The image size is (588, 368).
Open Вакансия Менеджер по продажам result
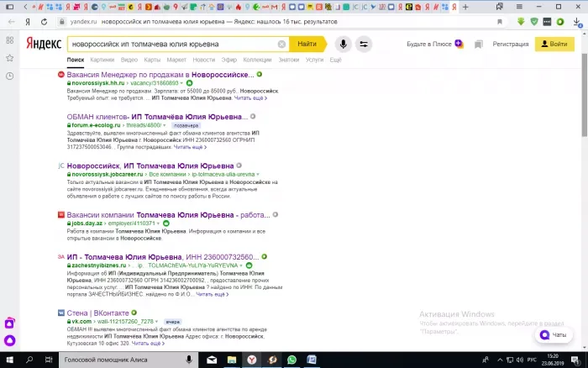160,75
